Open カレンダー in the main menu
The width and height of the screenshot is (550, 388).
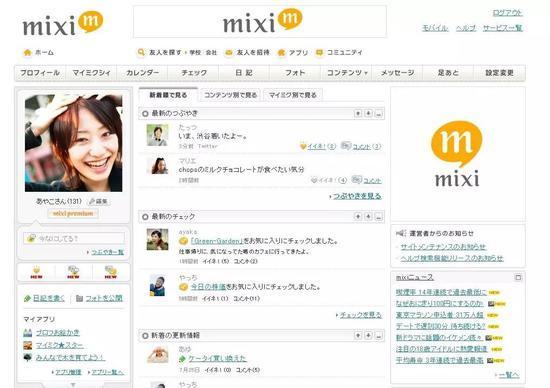point(142,73)
